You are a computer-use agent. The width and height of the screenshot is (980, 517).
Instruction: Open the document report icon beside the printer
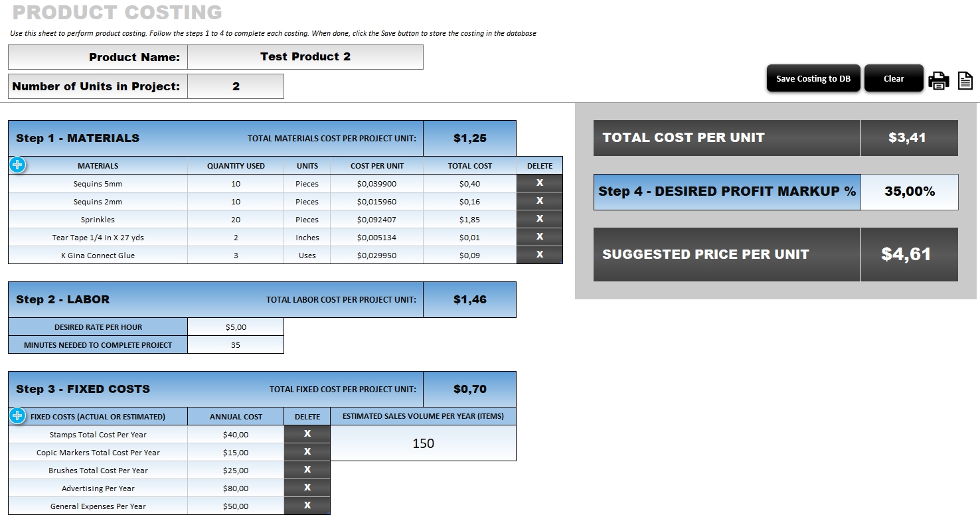click(964, 81)
